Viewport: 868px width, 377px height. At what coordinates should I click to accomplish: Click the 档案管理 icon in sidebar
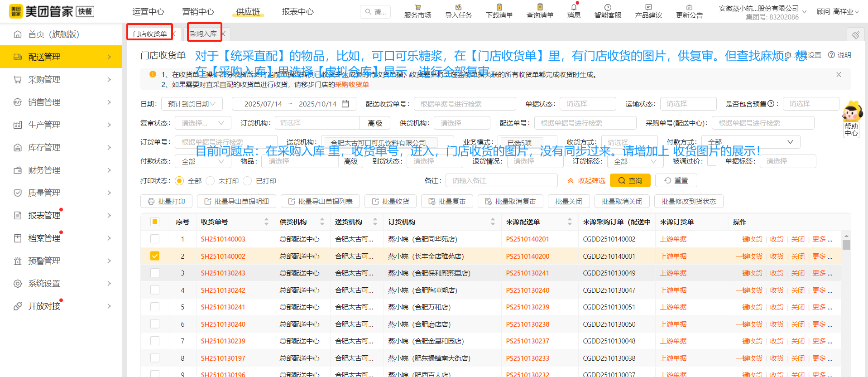pyautogui.click(x=18, y=238)
